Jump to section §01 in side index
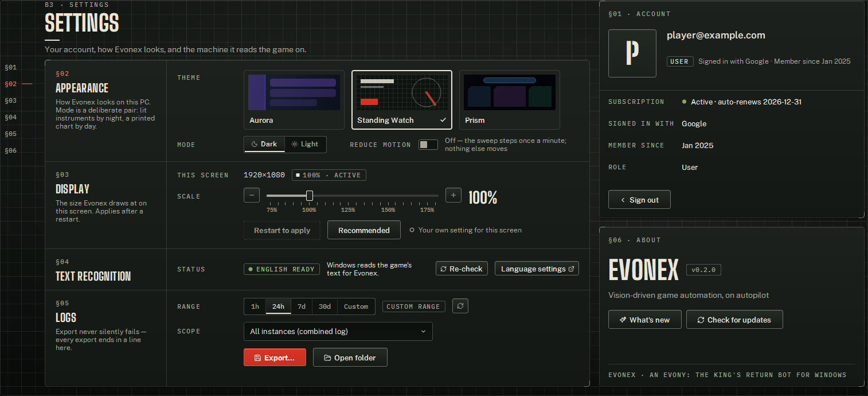The image size is (868, 396). pos(11,67)
